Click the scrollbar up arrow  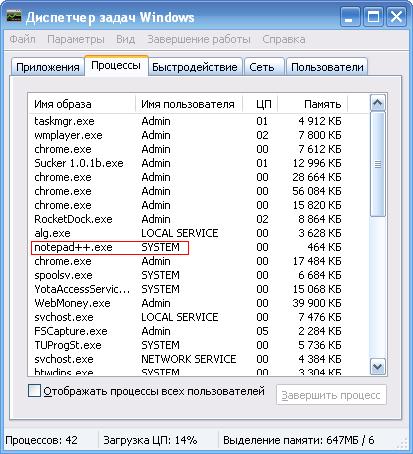pos(378,102)
